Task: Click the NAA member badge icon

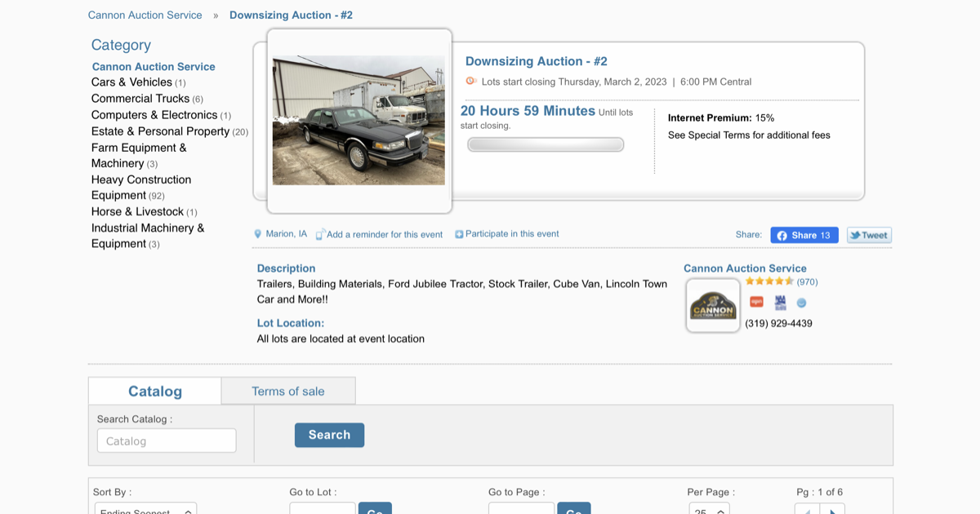Action: point(780,303)
